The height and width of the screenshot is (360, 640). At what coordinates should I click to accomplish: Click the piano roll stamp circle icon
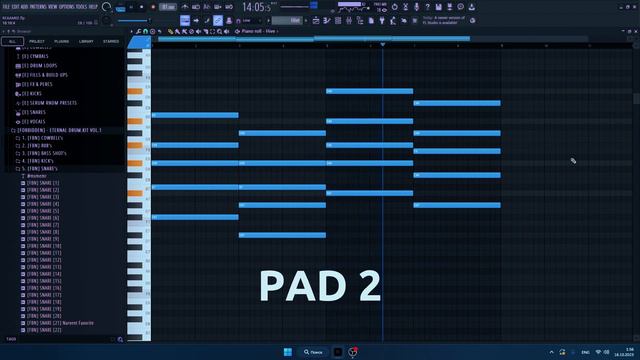coord(153,31)
